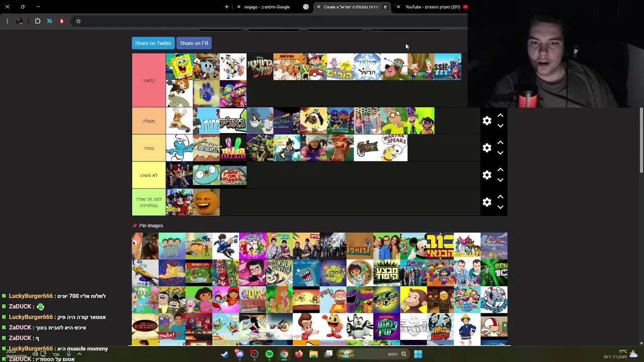The image size is (644, 362).
Task: Select the green למה זה שודר בטלוויזיה label
Action: coord(148,202)
